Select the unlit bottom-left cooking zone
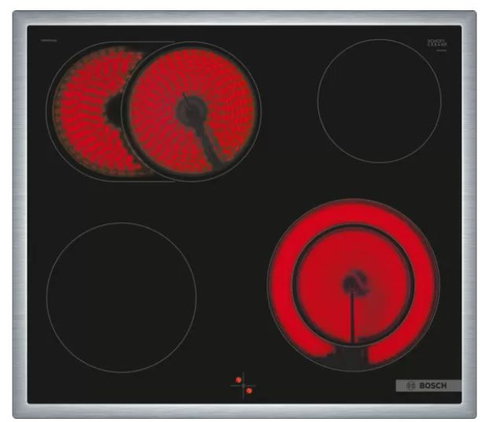Screen dimensions: 500x422 click(121, 297)
